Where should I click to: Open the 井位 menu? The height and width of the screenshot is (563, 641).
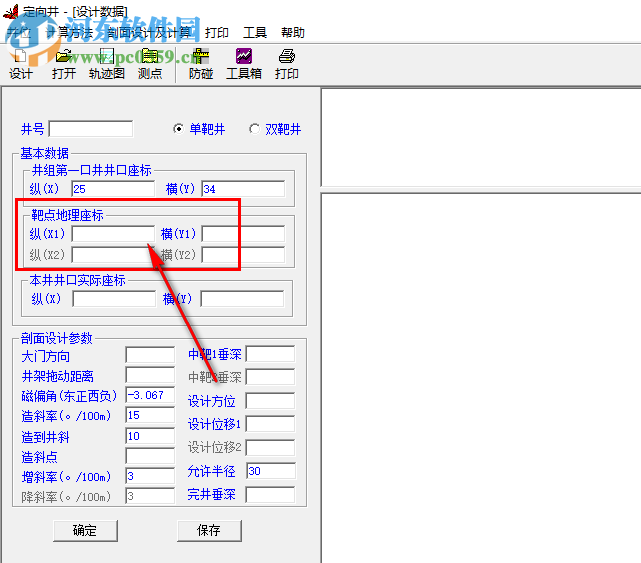tap(19, 33)
